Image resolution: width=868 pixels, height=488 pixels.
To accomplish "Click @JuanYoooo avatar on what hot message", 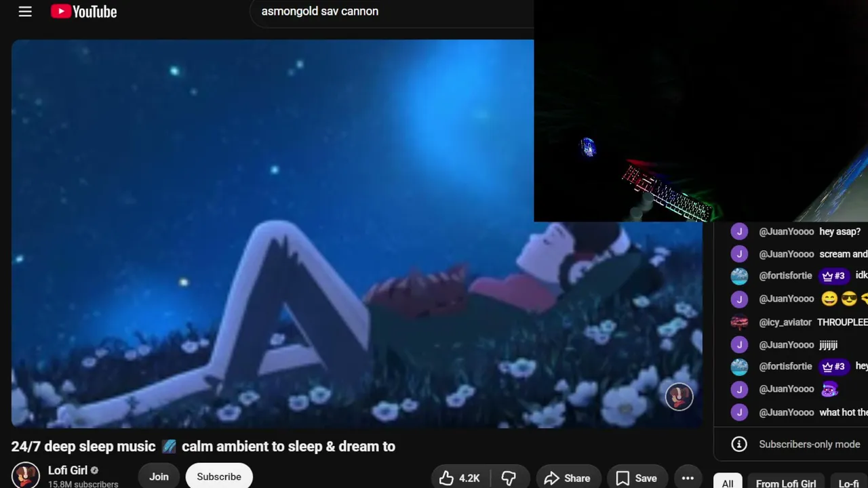I will [x=739, y=413].
